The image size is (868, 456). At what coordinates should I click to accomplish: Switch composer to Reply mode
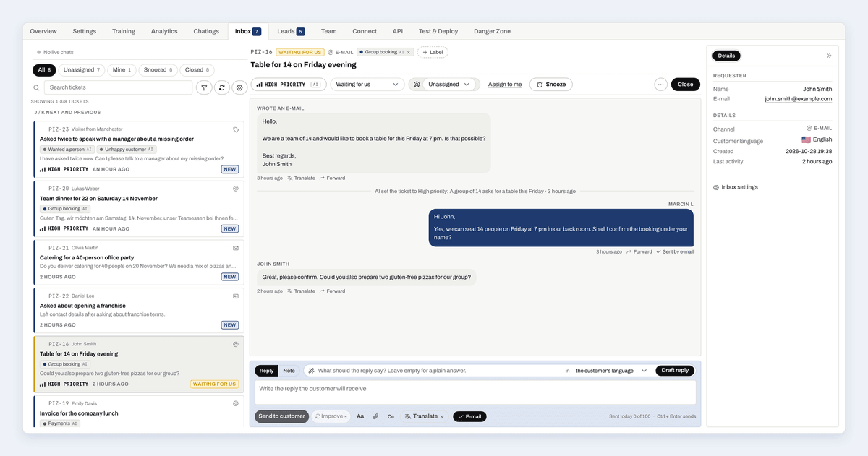pos(266,371)
